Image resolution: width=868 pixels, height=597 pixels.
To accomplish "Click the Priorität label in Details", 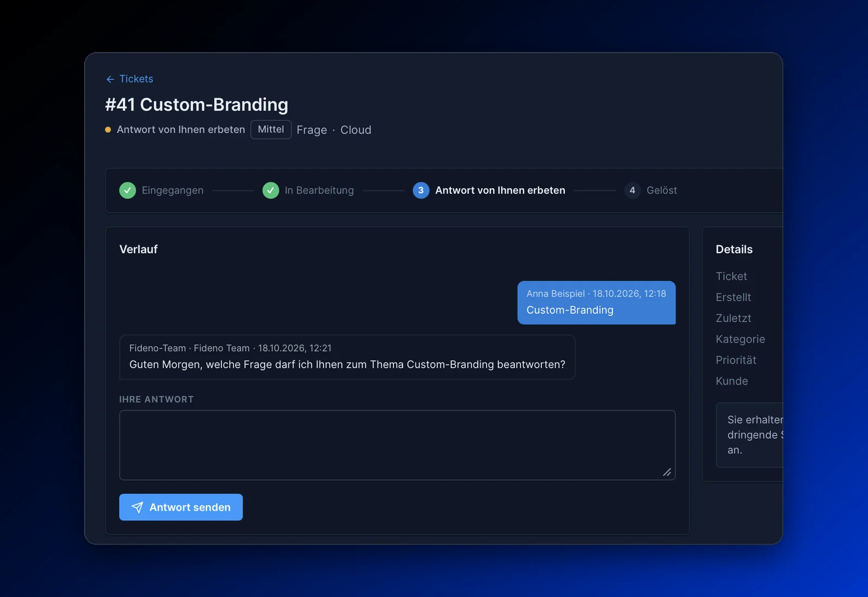I will pos(736,360).
